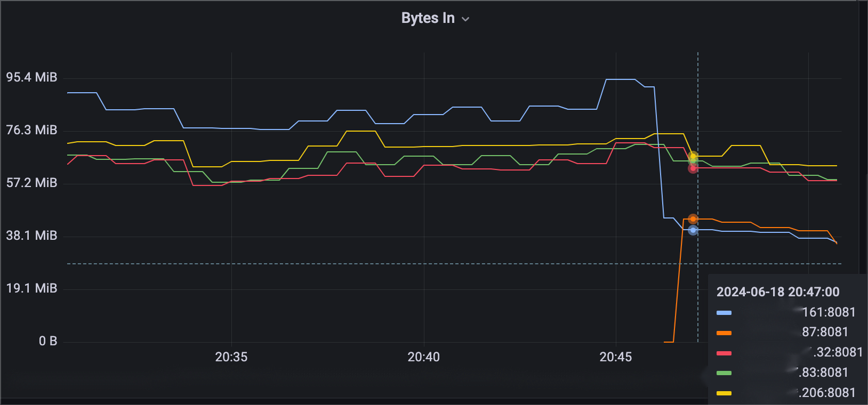Click the 20:40 time axis label
The image size is (868, 405).
point(423,357)
